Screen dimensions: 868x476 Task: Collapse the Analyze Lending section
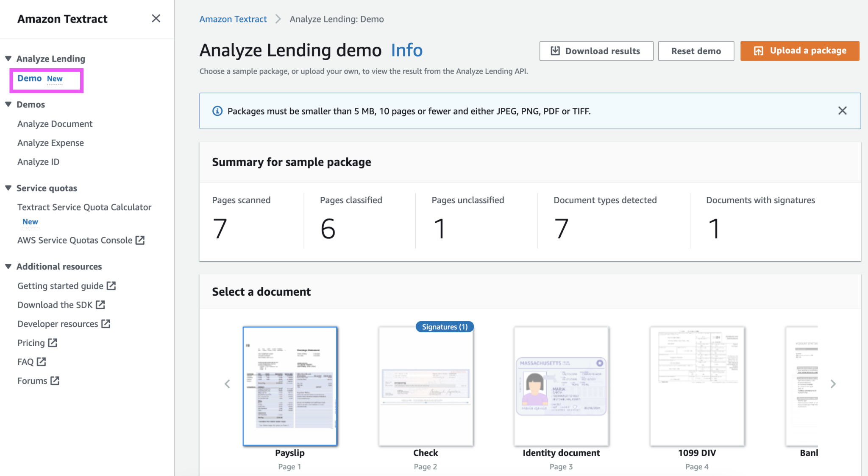pyautogui.click(x=8, y=59)
